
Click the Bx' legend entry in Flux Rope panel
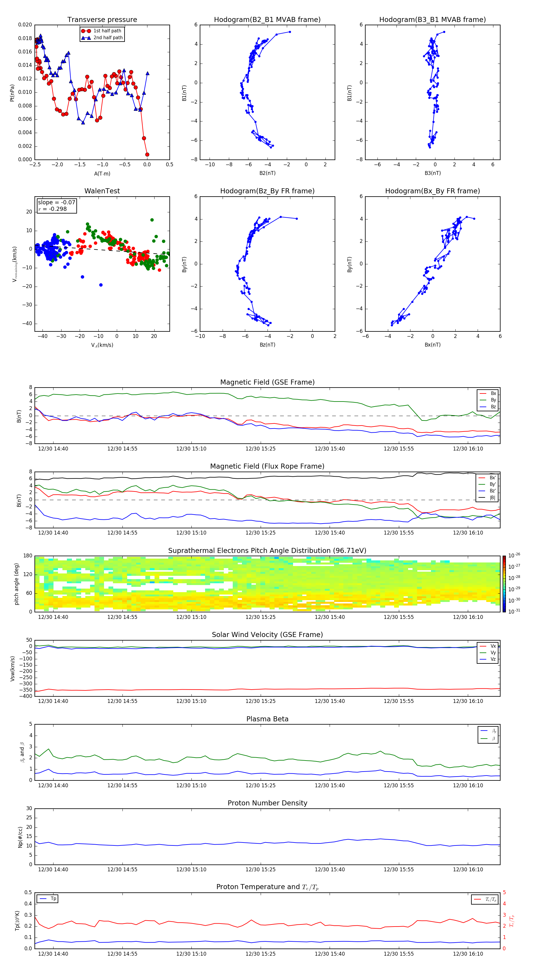click(x=487, y=478)
